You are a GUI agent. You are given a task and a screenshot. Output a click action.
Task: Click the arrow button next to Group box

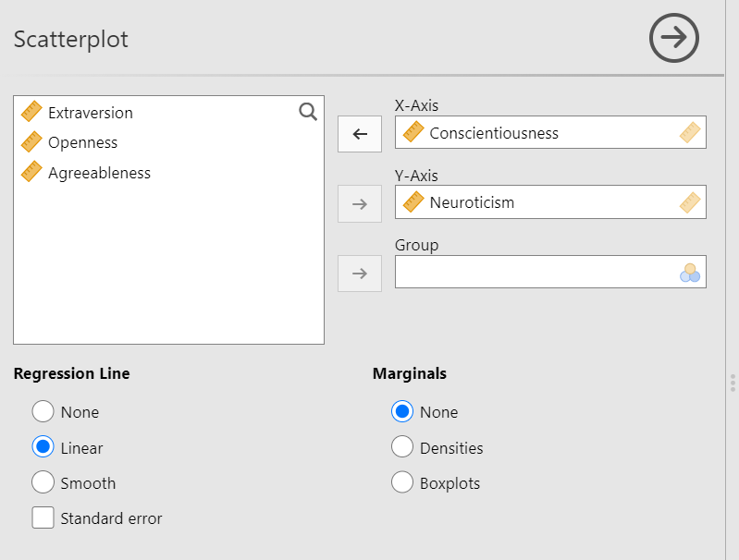pyautogui.click(x=360, y=274)
